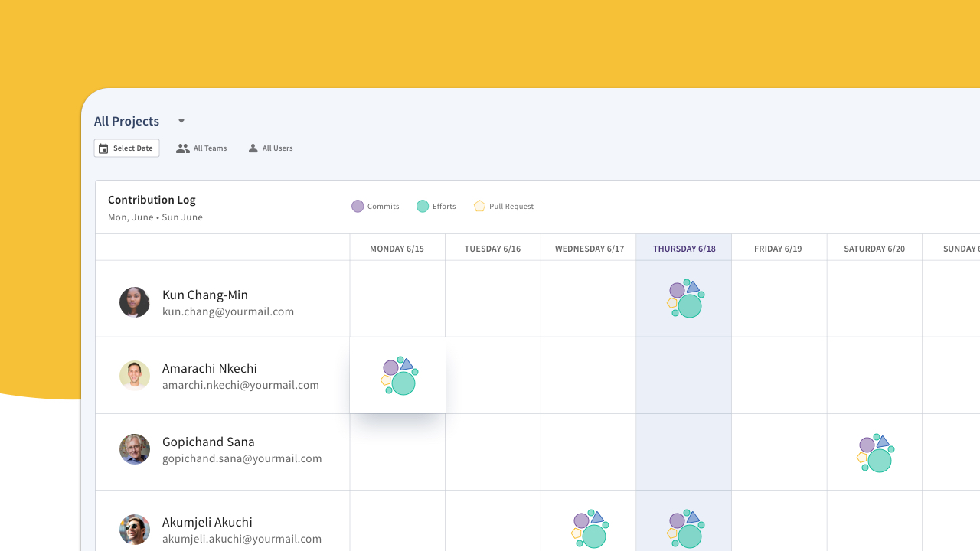Click the All Projects title

tap(127, 121)
